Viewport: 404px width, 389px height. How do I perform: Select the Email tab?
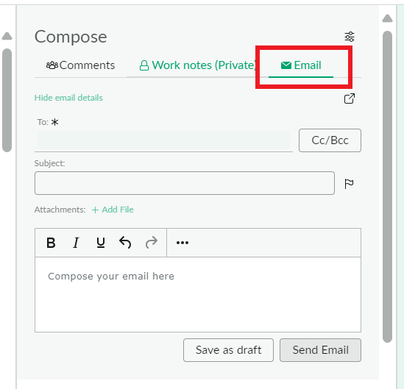pos(301,65)
